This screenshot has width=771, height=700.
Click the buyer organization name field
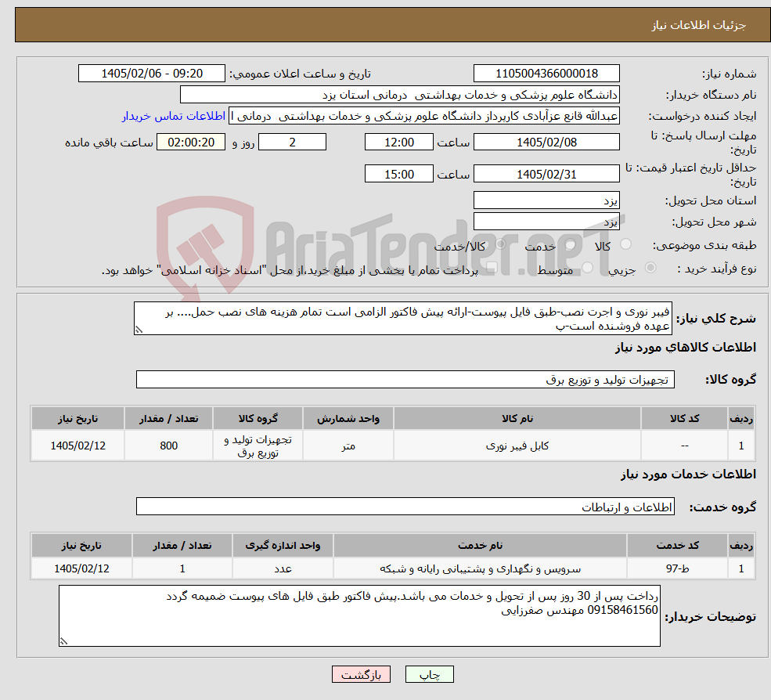400,95
